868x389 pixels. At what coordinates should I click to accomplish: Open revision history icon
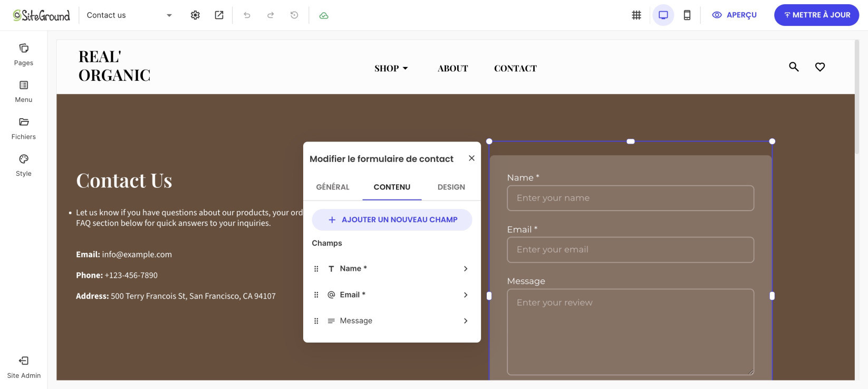pos(294,15)
